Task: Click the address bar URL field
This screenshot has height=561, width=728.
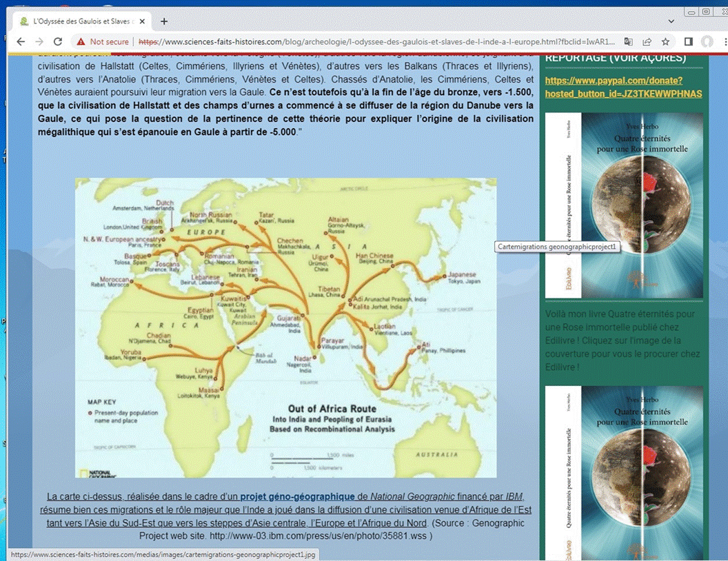Action: coord(376,42)
